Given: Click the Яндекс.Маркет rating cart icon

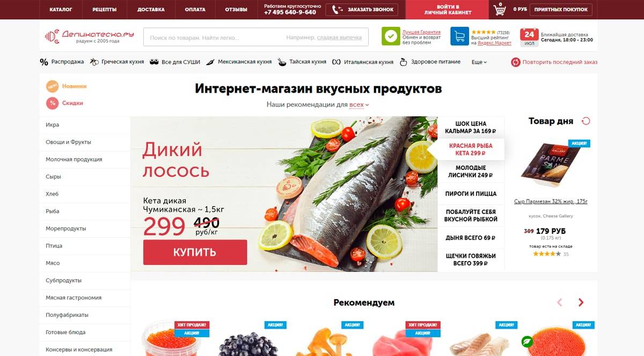Looking at the screenshot, I should tap(459, 36).
